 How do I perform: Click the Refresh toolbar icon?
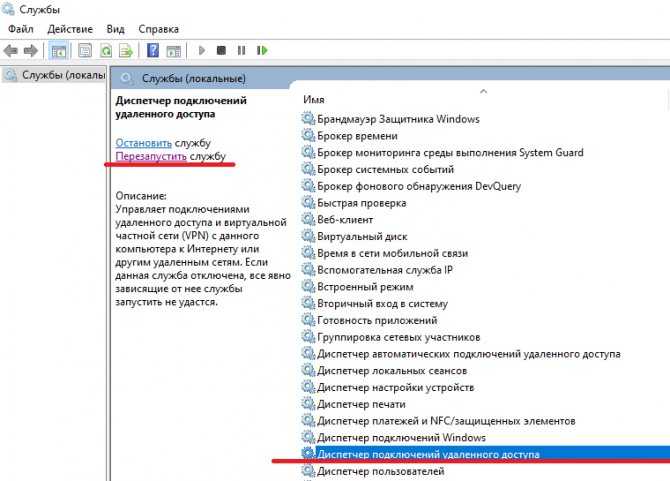106,51
